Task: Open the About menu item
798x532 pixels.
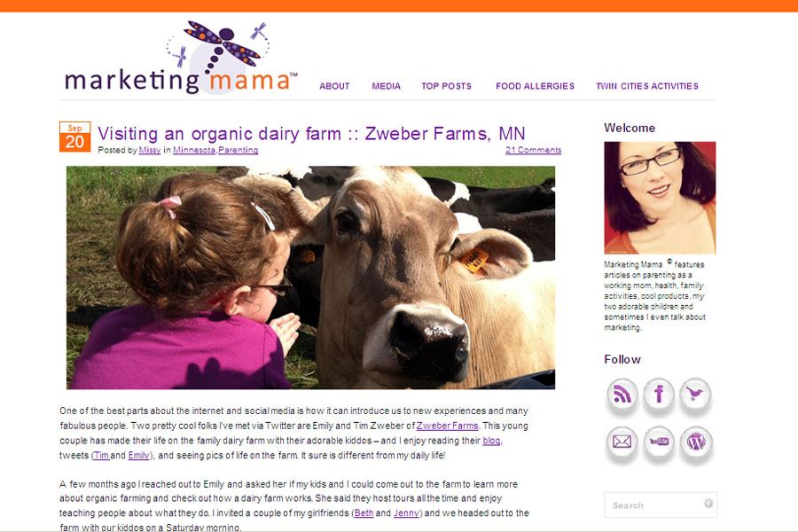Action: pyautogui.click(x=334, y=86)
